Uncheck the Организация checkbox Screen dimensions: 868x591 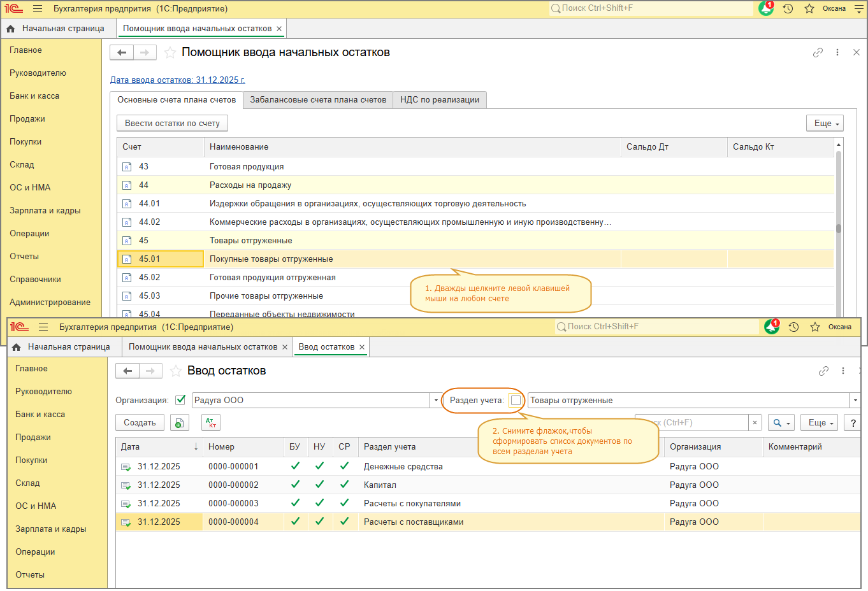click(x=180, y=400)
